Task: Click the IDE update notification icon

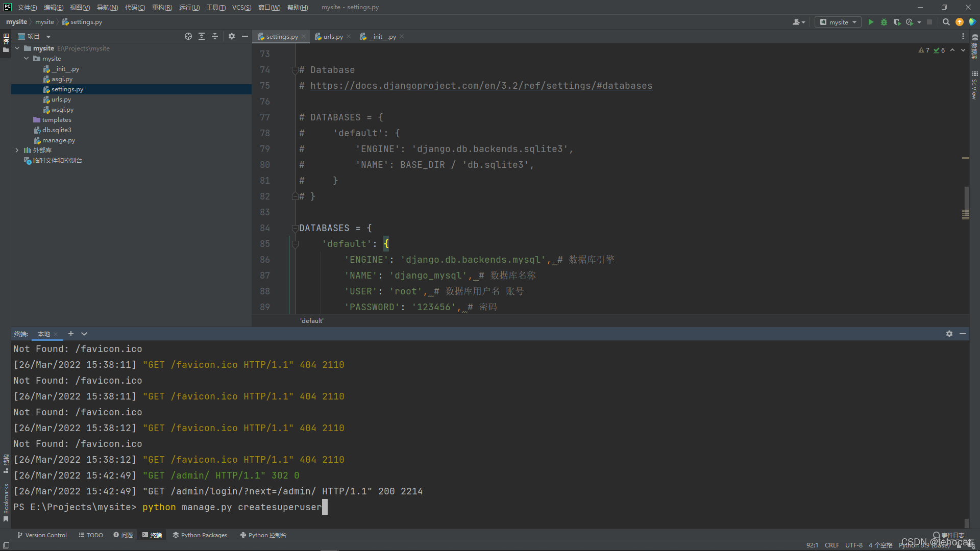Action: pyautogui.click(x=960, y=22)
